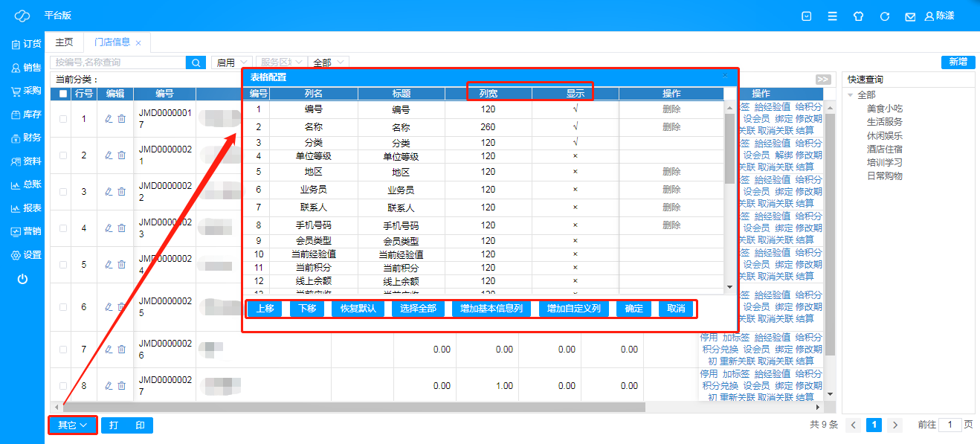Open the 服务区域 dropdown
980x444 pixels.
[x=282, y=62]
